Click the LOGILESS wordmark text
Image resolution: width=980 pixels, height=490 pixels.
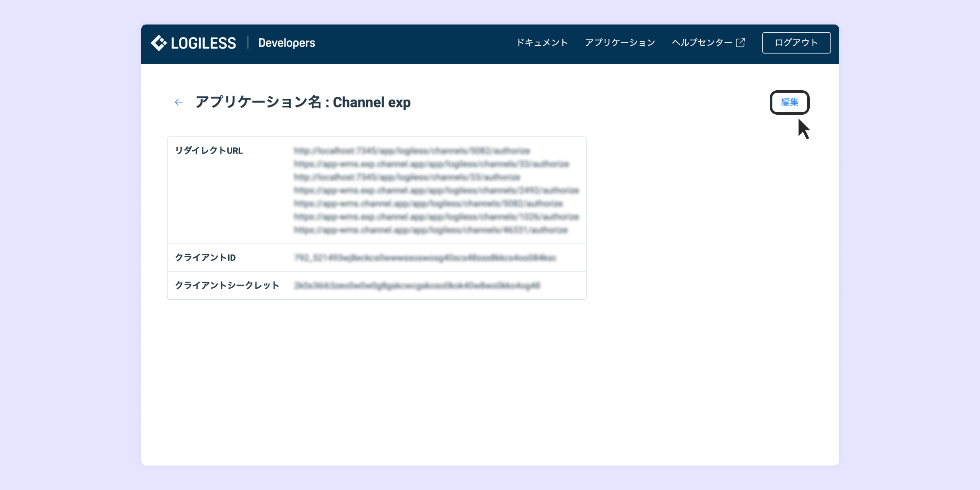click(203, 43)
